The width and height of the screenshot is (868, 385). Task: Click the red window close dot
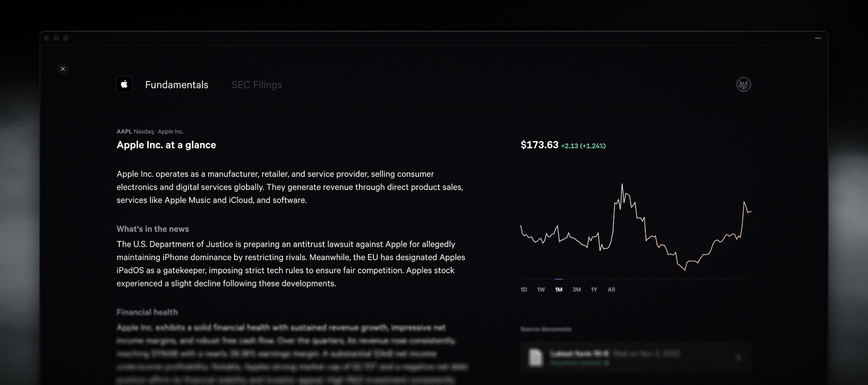[47, 38]
